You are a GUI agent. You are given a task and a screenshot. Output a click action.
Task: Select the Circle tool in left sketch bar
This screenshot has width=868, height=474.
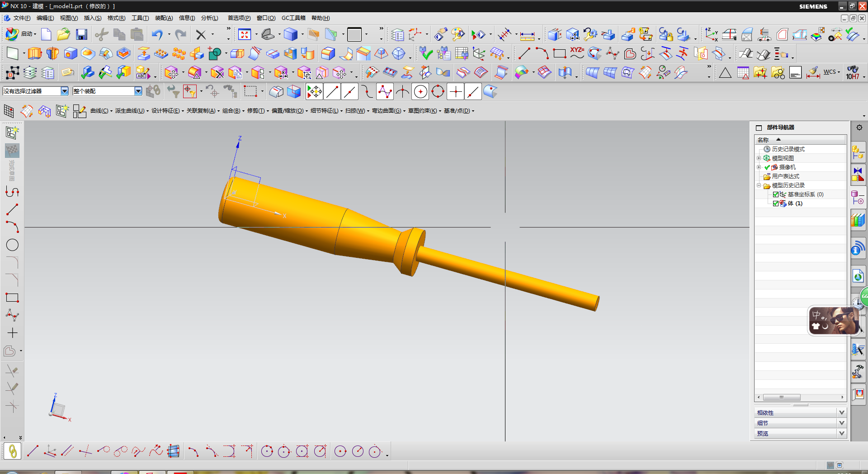pos(12,245)
